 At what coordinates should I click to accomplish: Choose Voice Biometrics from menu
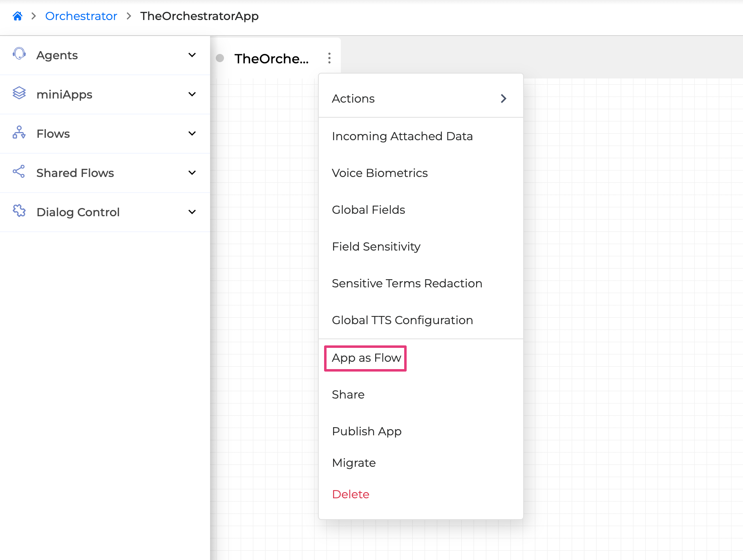[x=380, y=173]
